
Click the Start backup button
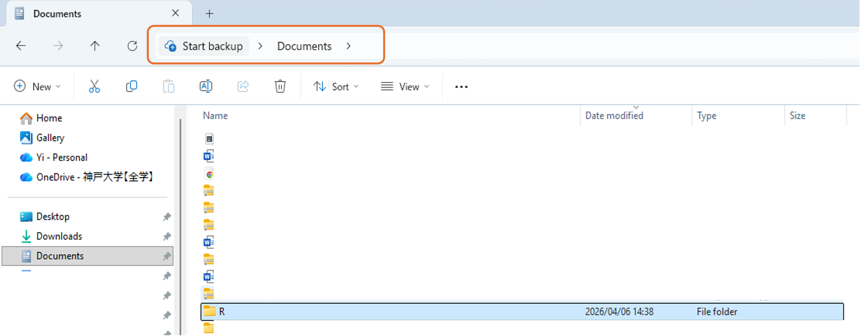pyautogui.click(x=204, y=46)
